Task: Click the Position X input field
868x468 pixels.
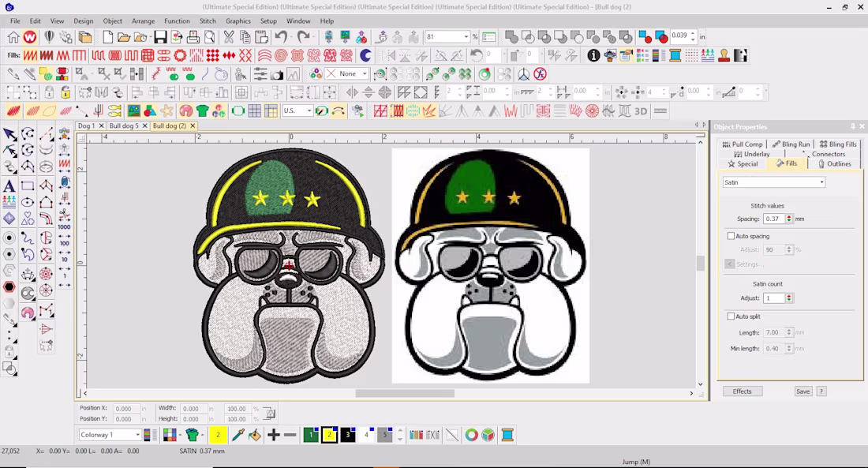Action: click(125, 409)
